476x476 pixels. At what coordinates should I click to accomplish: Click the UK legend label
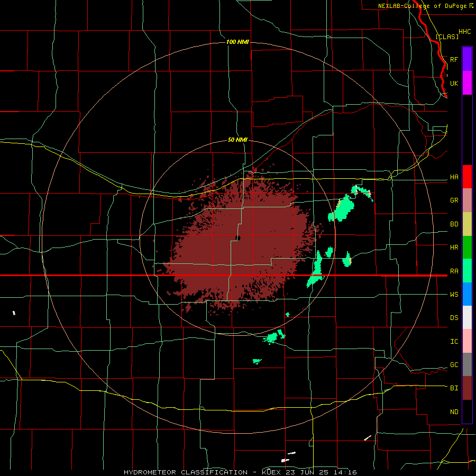[454, 83]
